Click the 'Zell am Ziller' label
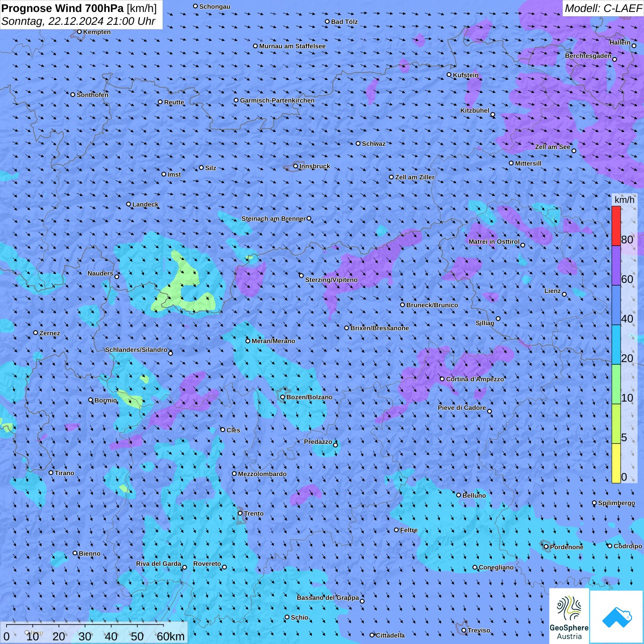Image resolution: width=644 pixels, height=644 pixels. point(415,177)
